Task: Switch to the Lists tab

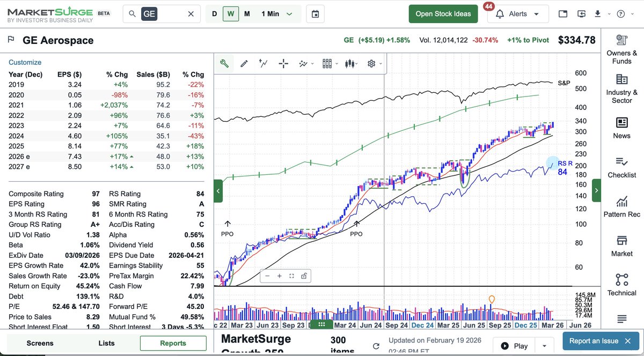Action: click(x=107, y=343)
